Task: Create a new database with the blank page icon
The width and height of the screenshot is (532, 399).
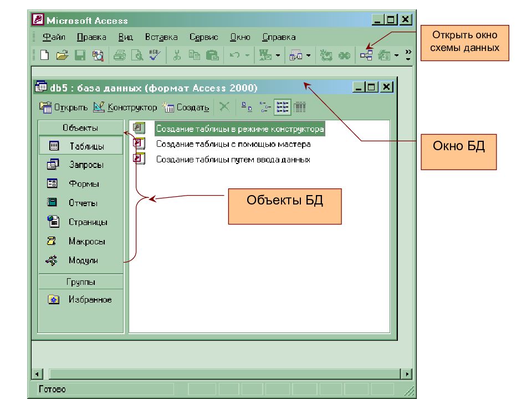Action: click(x=44, y=55)
